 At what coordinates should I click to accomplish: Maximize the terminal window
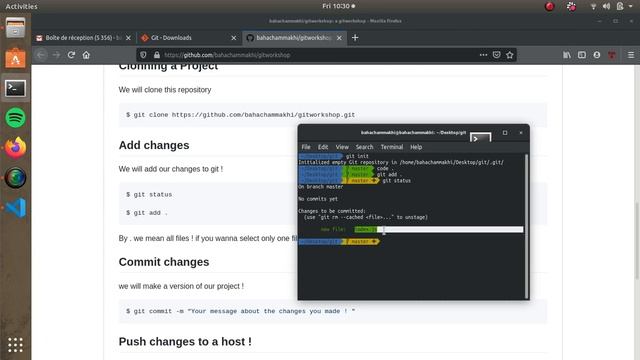[505, 133]
